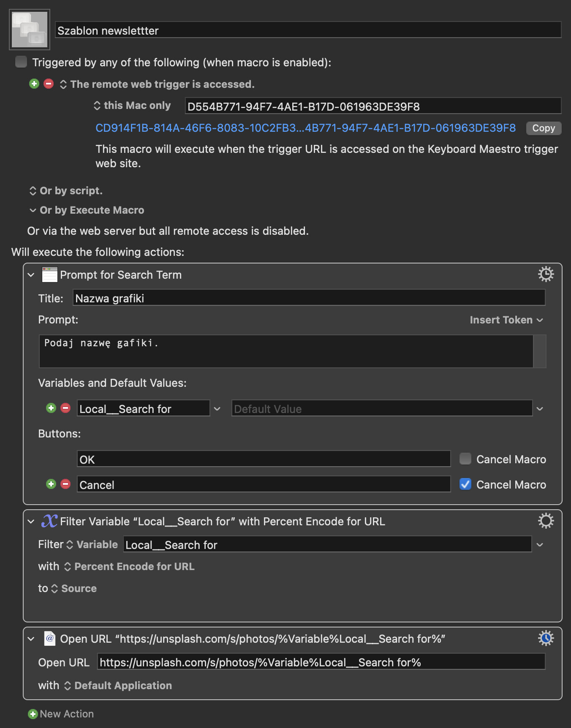Enable Cancel Macro for OK button
571x728 pixels.
[x=465, y=459]
